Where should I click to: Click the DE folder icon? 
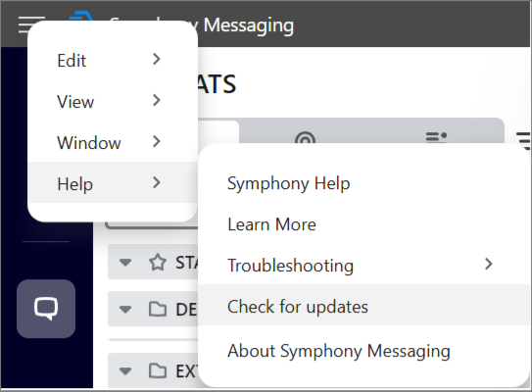coord(158,309)
